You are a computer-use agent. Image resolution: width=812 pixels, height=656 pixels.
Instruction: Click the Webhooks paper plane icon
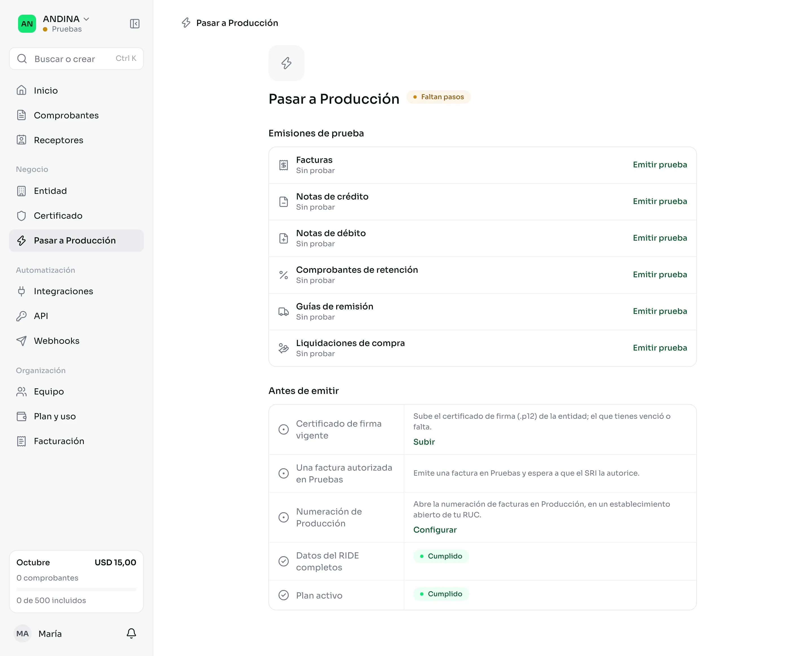click(x=21, y=341)
